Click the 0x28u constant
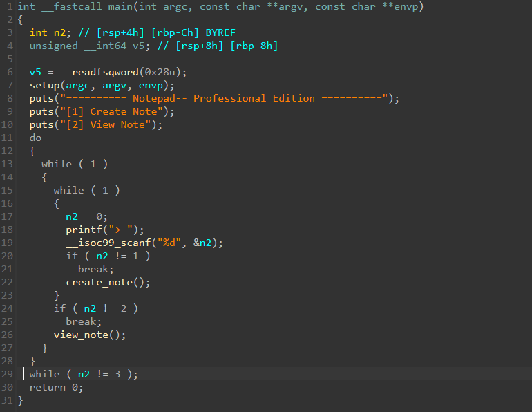Screen dimensions: 532x412 160,73
